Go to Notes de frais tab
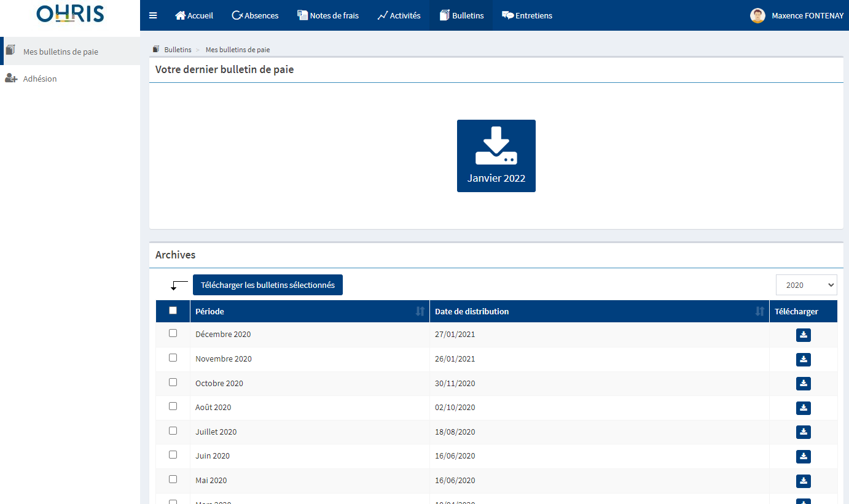This screenshot has width=849, height=504. 328,15
